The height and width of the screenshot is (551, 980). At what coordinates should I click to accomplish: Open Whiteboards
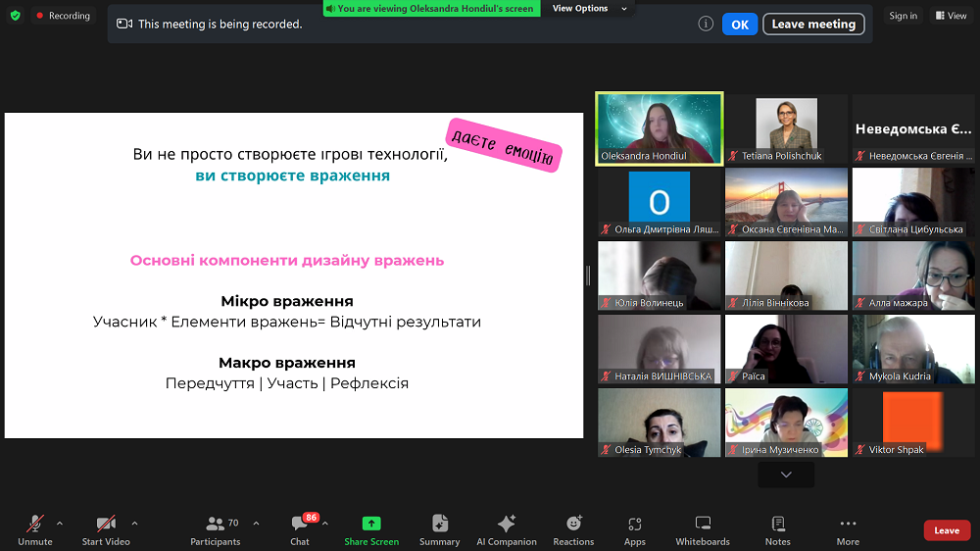(x=703, y=524)
